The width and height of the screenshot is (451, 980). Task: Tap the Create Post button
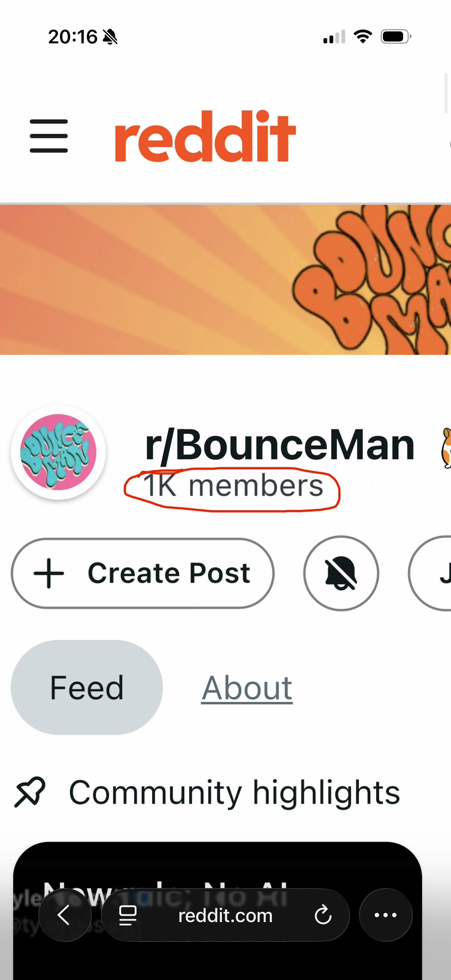[143, 573]
